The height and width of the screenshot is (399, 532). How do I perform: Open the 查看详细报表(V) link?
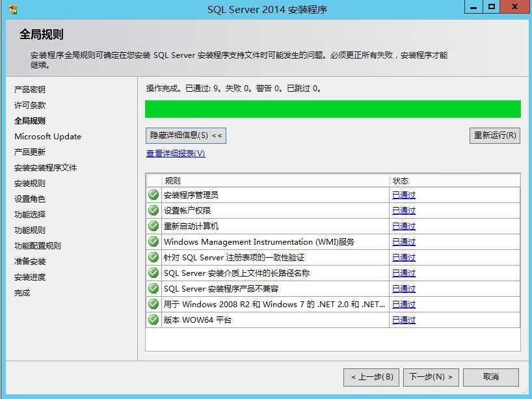coord(176,154)
